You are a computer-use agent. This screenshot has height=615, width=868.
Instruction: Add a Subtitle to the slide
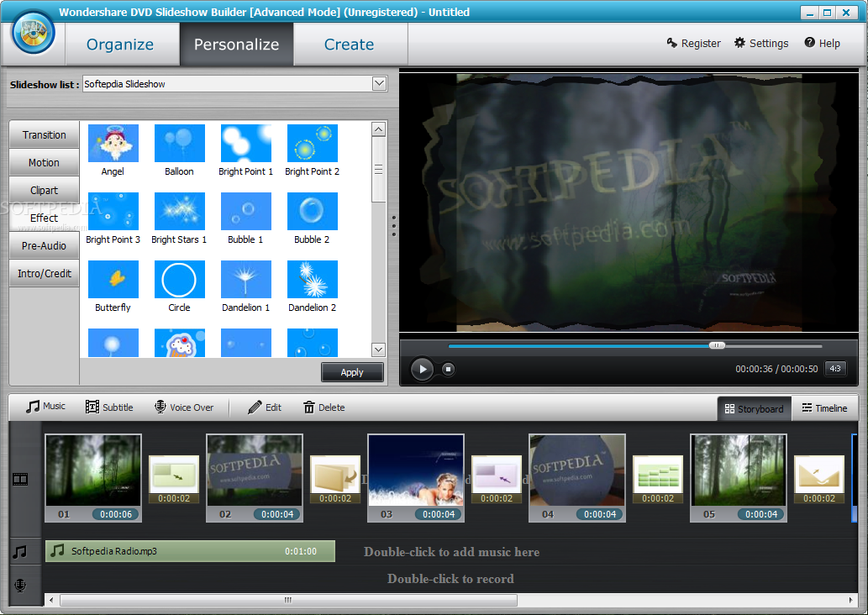109,407
